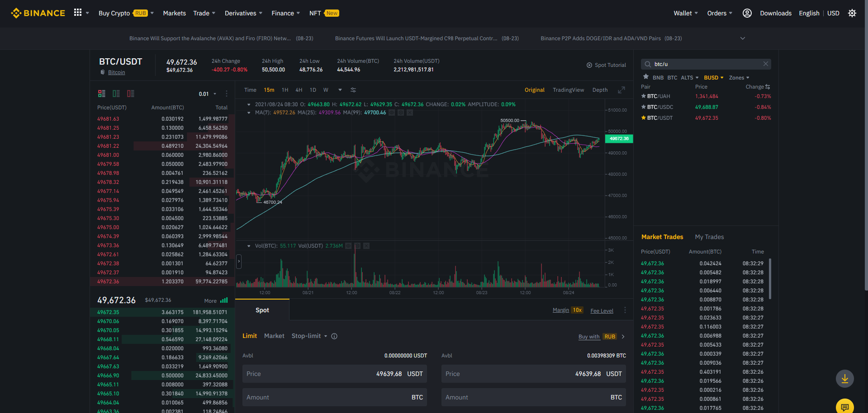Favorite the BTC/UAH pair star
The image size is (868, 413).
[x=644, y=96]
